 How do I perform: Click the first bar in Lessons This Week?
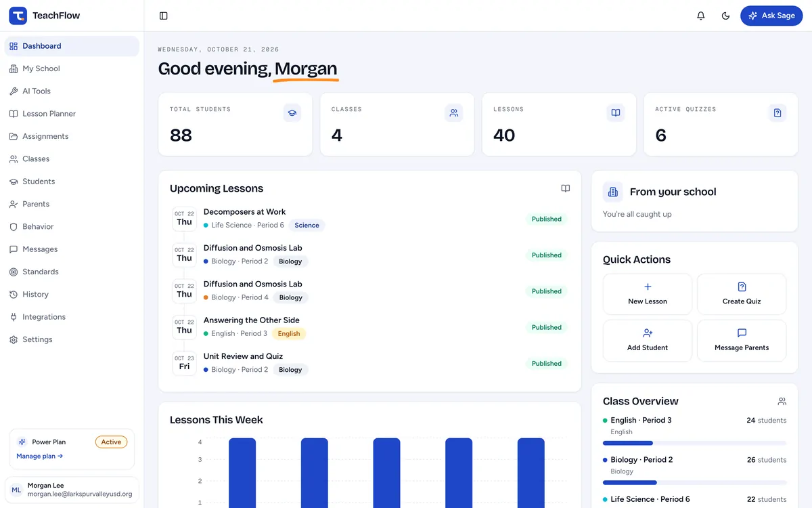coord(242,473)
